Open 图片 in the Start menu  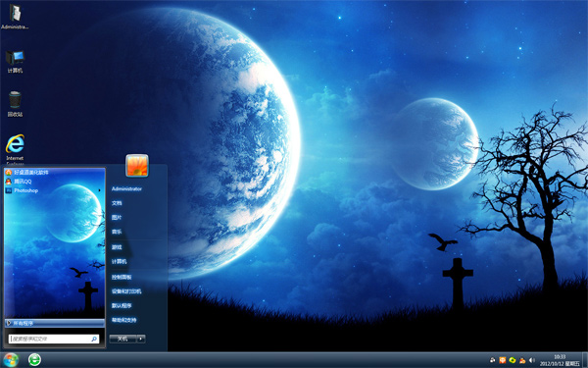pyautogui.click(x=117, y=218)
